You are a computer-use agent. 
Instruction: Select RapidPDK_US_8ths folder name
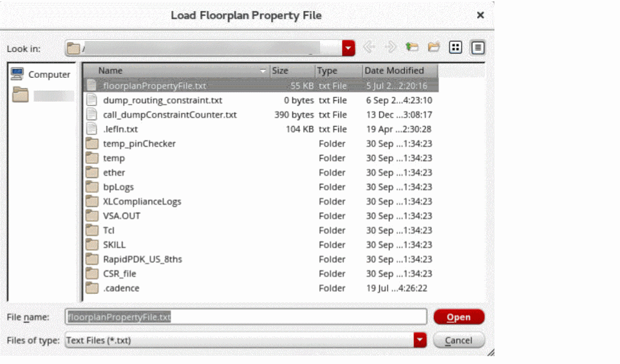click(x=142, y=259)
